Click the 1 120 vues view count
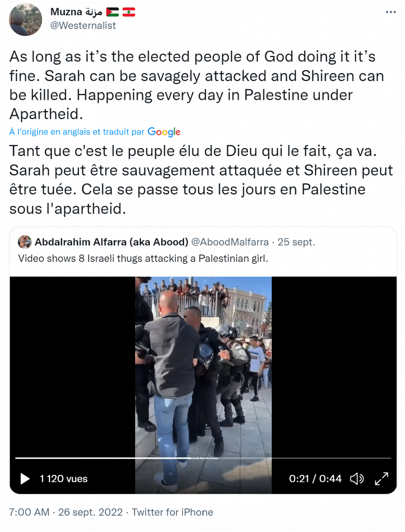The height and width of the screenshot is (532, 405). point(63,478)
